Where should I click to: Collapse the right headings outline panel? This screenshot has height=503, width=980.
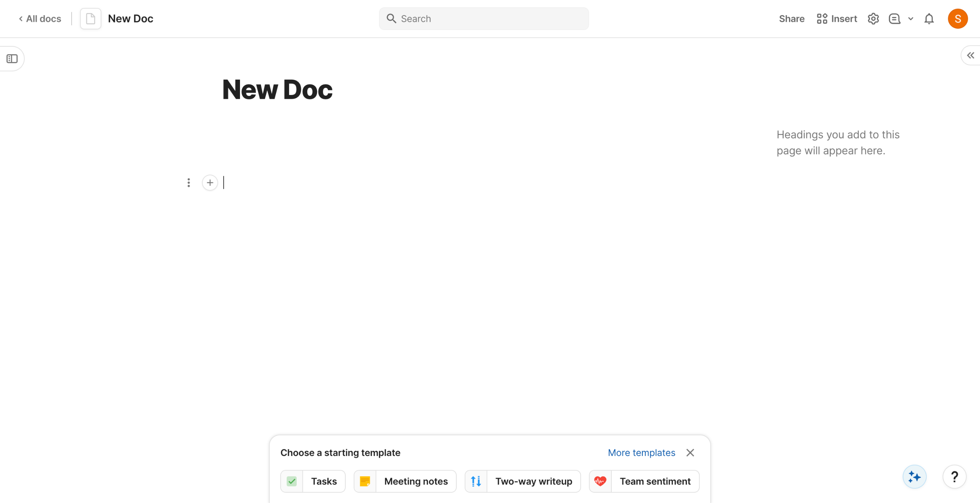(x=970, y=56)
